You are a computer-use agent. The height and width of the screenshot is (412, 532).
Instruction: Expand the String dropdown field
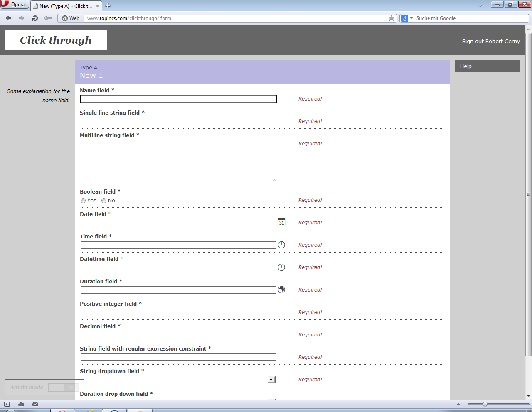coord(271,380)
